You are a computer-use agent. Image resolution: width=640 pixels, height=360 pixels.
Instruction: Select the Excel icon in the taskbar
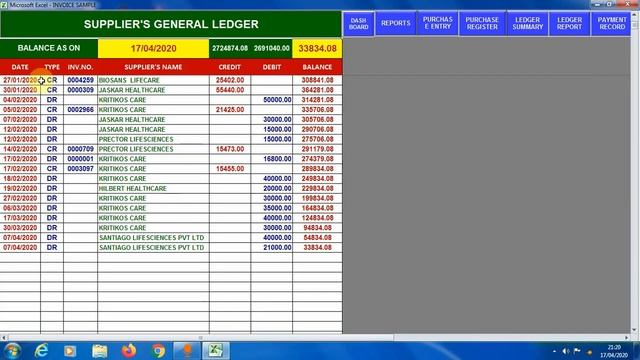tap(216, 351)
